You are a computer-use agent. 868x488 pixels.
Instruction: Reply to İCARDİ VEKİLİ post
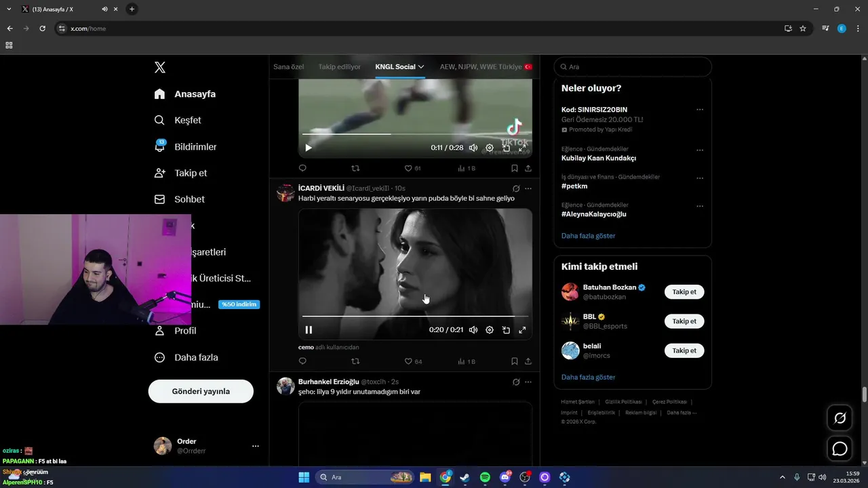coord(302,361)
